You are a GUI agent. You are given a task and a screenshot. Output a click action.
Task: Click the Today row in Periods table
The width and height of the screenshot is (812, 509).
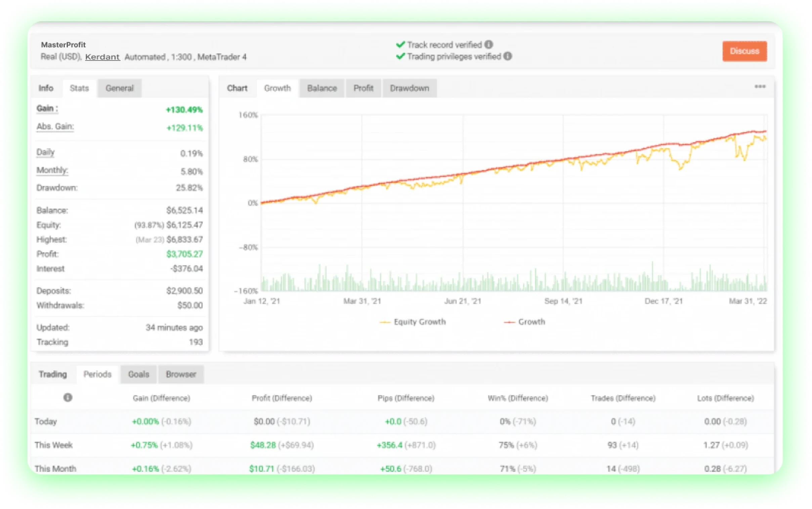(46, 421)
